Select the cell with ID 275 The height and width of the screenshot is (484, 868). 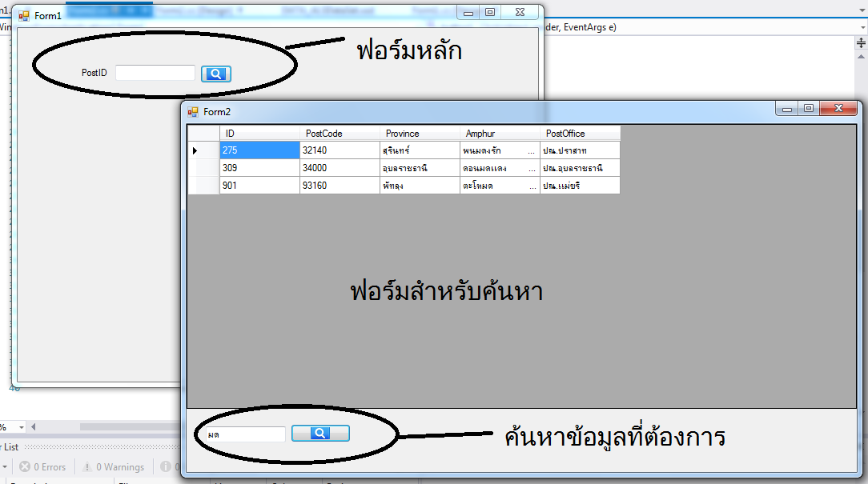pyautogui.click(x=260, y=150)
